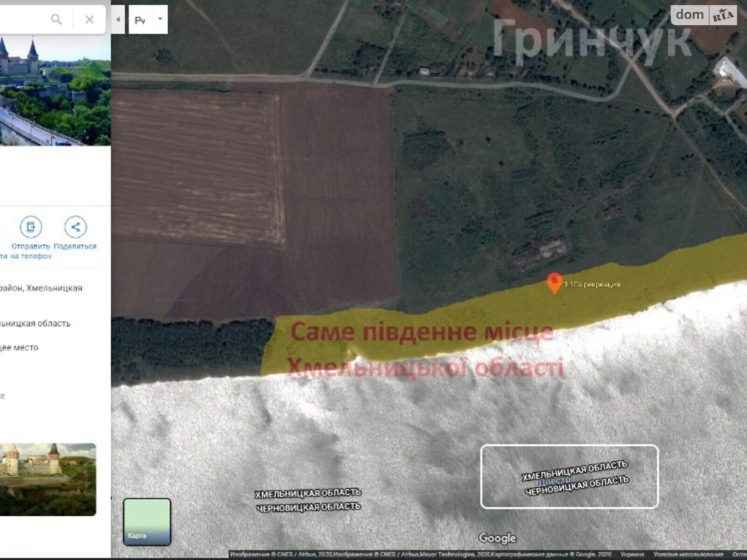Image resolution: width=747 pixels, height=560 pixels.
Task: Send to phone icon button
Action: click(31, 227)
